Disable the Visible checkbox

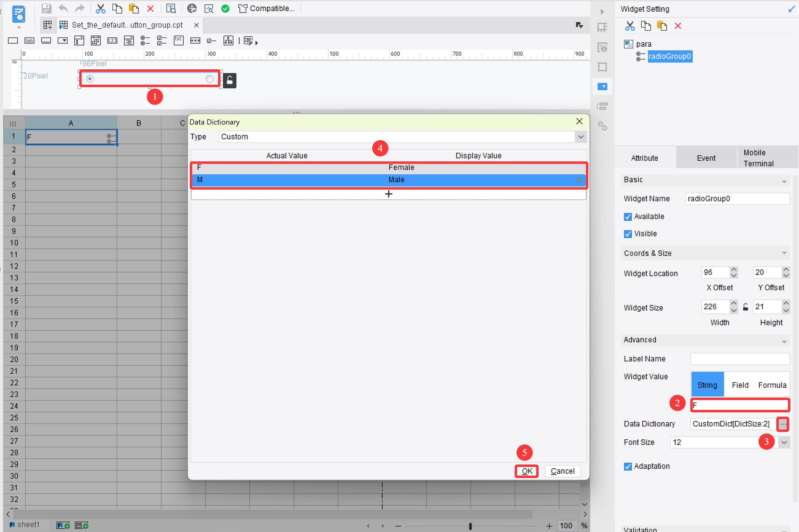628,233
